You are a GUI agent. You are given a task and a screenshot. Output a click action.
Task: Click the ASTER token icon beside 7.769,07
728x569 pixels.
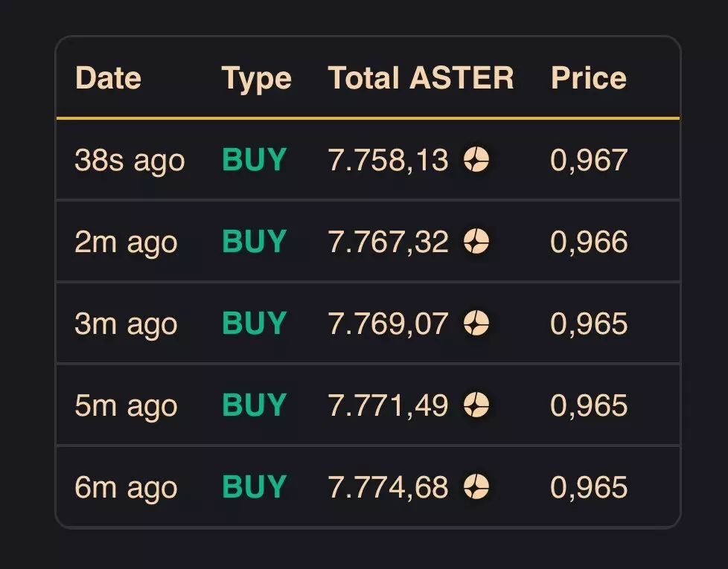[476, 323]
